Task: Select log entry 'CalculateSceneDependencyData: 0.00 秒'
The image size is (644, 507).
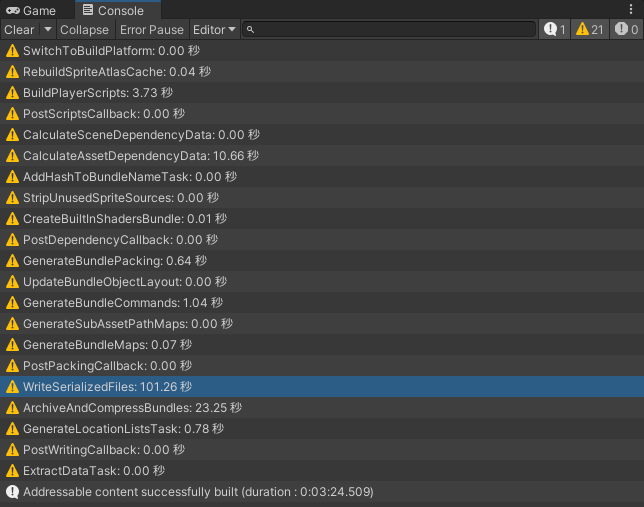Action: click(322, 135)
